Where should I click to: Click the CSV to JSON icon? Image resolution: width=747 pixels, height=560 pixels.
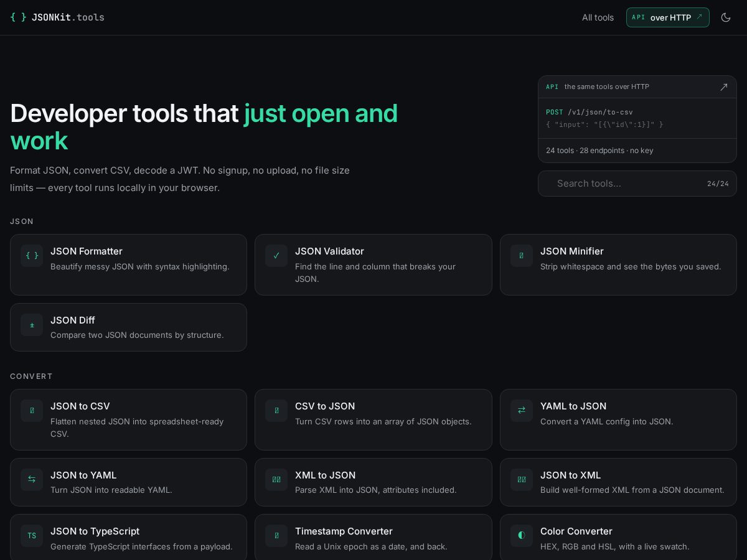click(276, 411)
